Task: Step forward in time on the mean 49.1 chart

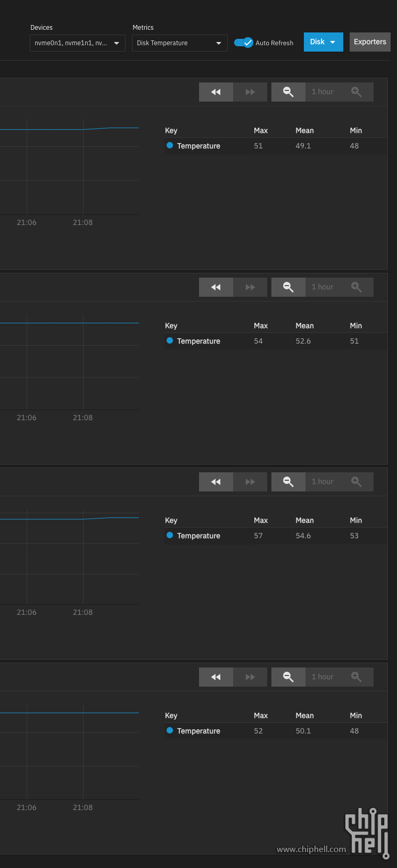Action: click(250, 92)
